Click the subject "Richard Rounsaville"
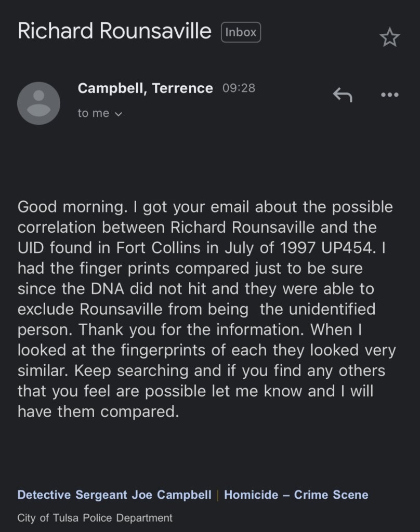The width and height of the screenshot is (420, 532). (114, 32)
